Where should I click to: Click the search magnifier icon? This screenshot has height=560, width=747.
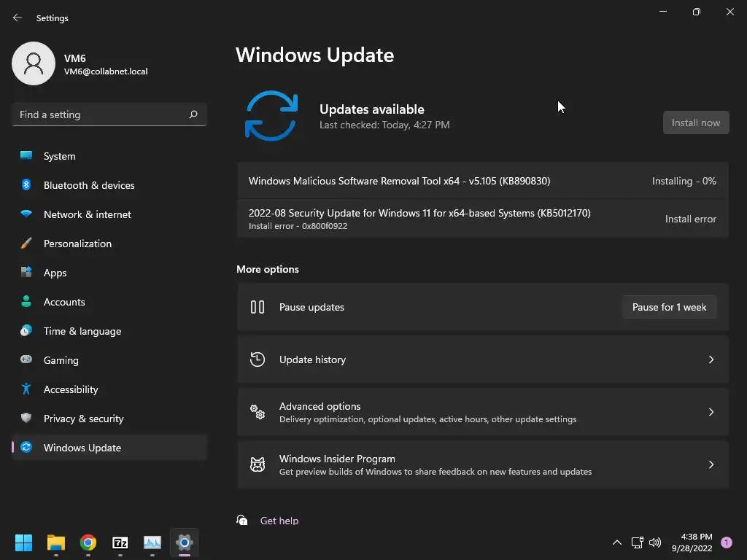pos(193,114)
